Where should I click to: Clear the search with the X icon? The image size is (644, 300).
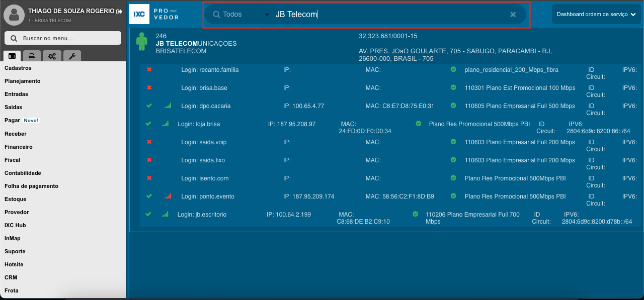click(513, 15)
